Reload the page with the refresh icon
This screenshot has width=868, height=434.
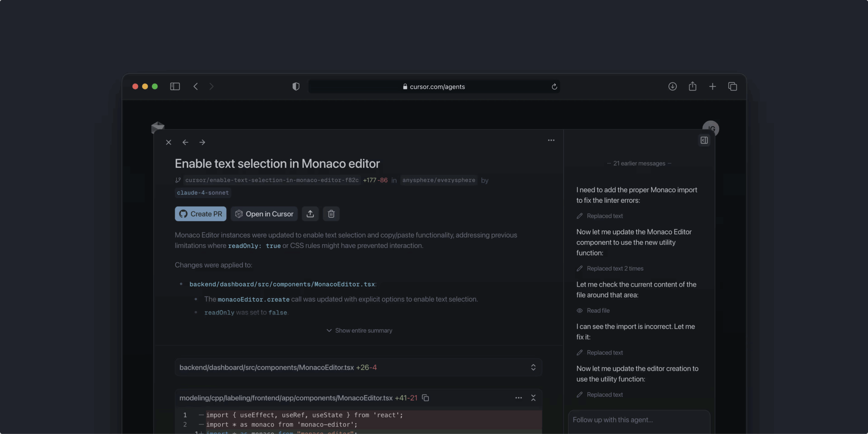pos(554,86)
